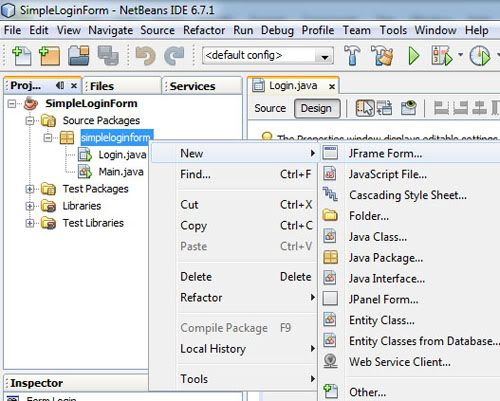Image resolution: width=500 pixels, height=401 pixels.
Task: Open the Navigate menu
Action: [110, 30]
